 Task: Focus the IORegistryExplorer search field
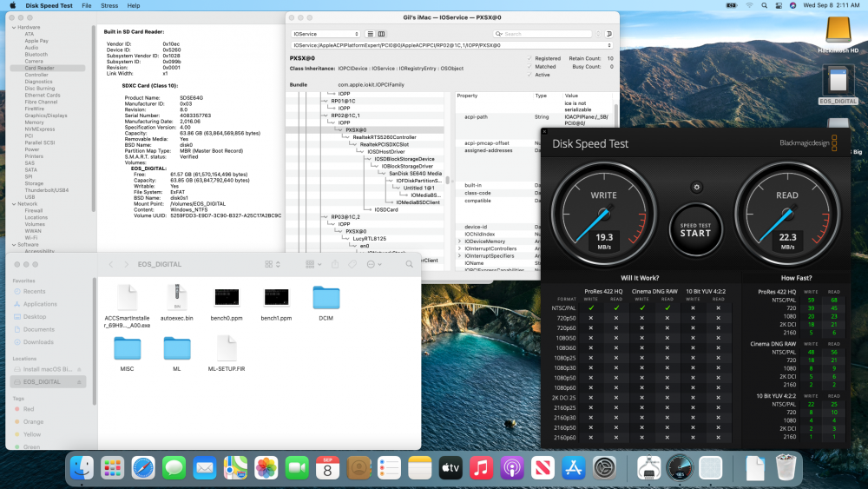click(x=542, y=34)
